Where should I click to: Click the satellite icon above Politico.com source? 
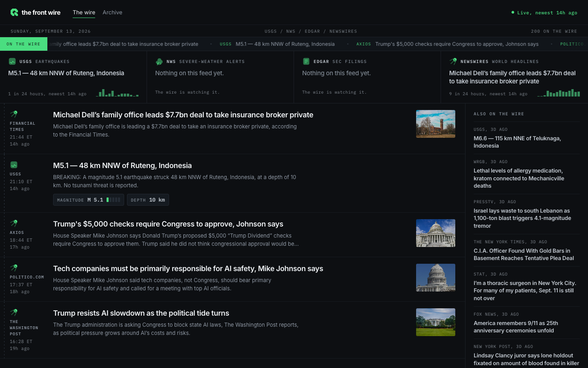14,268
